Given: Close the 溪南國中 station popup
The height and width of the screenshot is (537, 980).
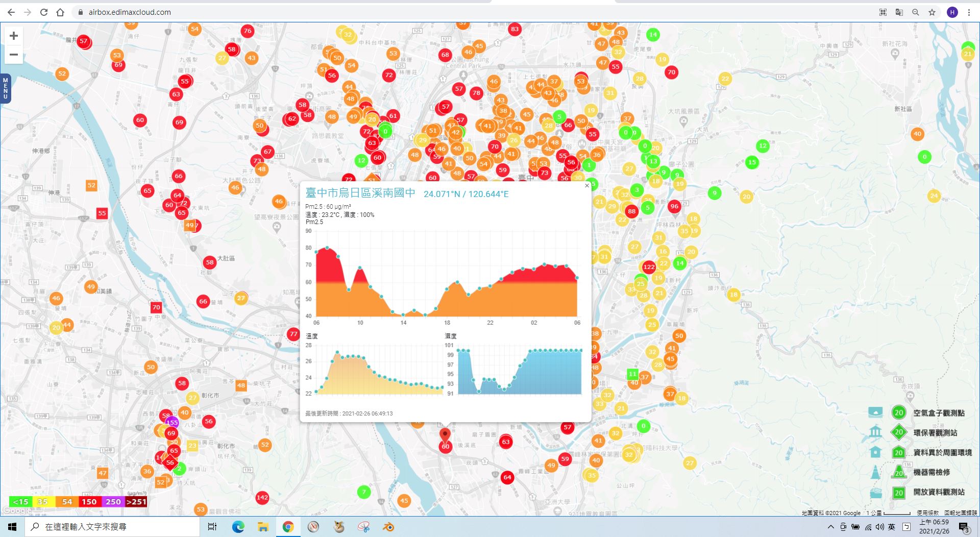Looking at the screenshot, I should pyautogui.click(x=587, y=186).
